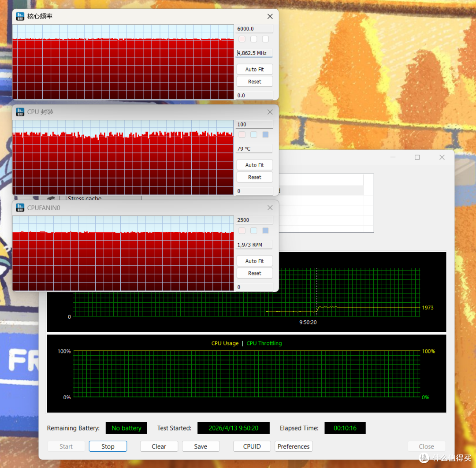Viewport: 476px width, 468px height.
Task: Click the CPUFANIN0 red fan speed graph
Action: coord(123,253)
